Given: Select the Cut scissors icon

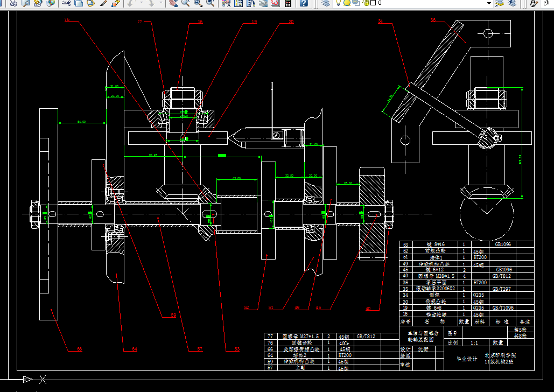Looking at the screenshot, I should pos(66,3).
